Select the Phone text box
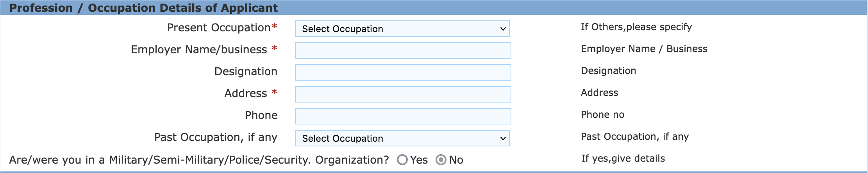868x173 pixels. [x=403, y=116]
